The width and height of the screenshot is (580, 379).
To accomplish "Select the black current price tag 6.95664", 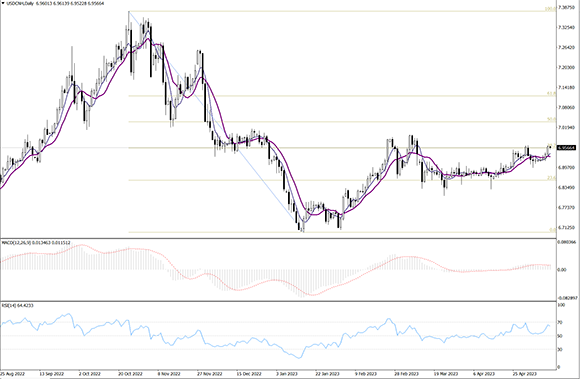I will (566, 148).
